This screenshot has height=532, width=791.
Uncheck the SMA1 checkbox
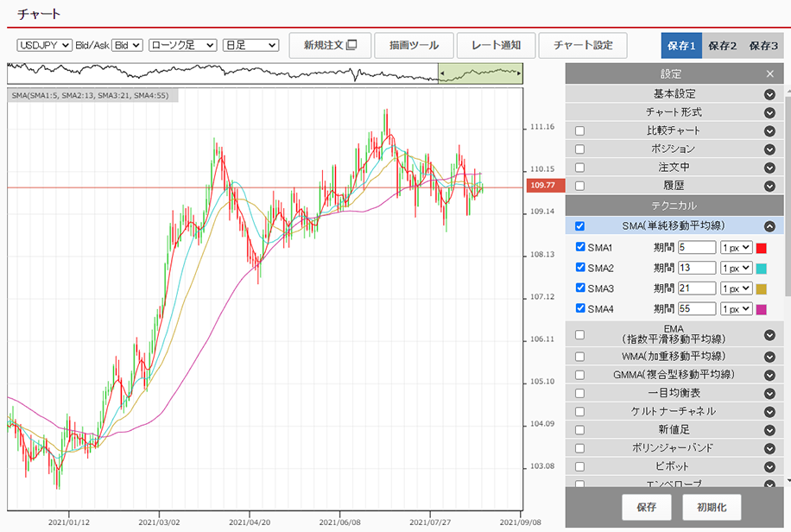(580, 247)
